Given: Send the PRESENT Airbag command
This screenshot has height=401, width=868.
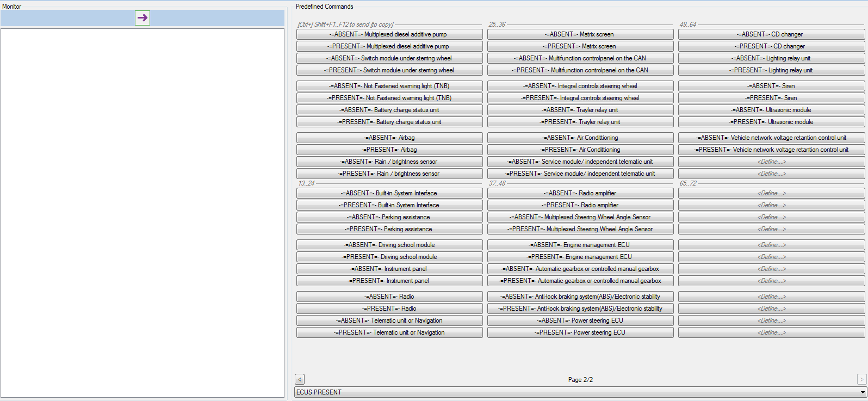Looking at the screenshot, I should click(x=389, y=150).
